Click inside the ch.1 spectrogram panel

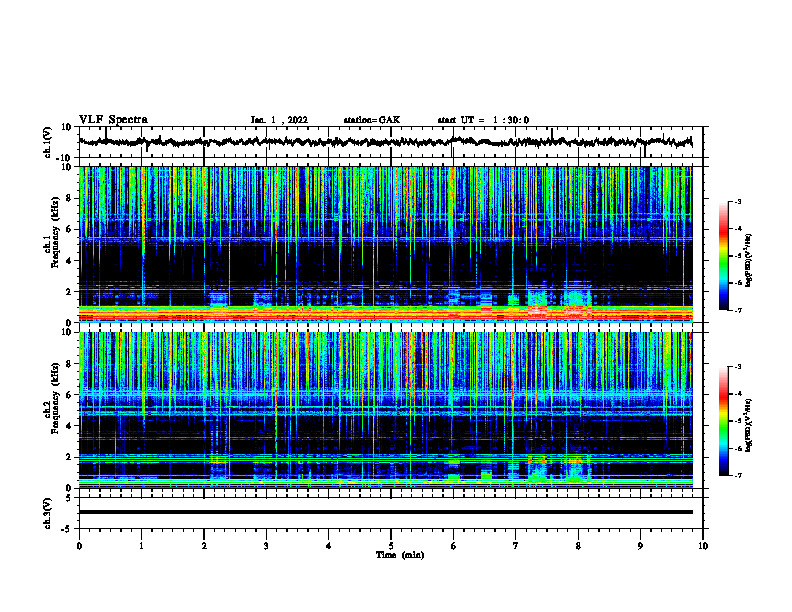[x=385, y=244]
